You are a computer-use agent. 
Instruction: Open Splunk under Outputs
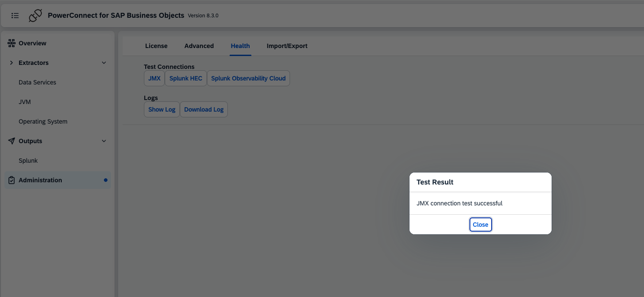tap(28, 161)
